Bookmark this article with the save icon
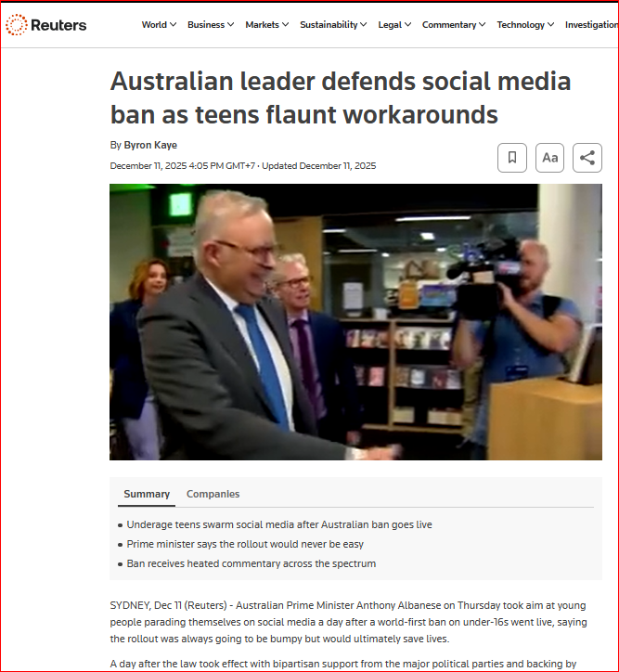Image resolution: width=619 pixels, height=672 pixels. point(512,158)
